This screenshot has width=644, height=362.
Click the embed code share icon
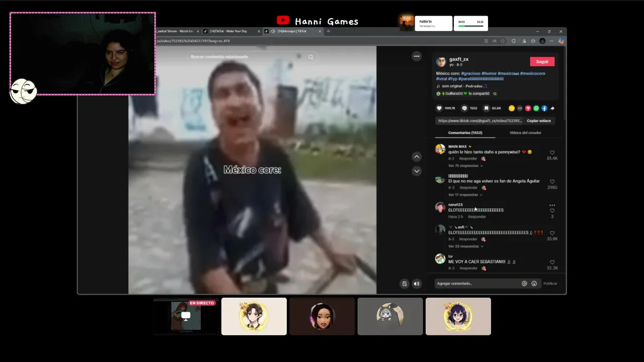pos(520,108)
